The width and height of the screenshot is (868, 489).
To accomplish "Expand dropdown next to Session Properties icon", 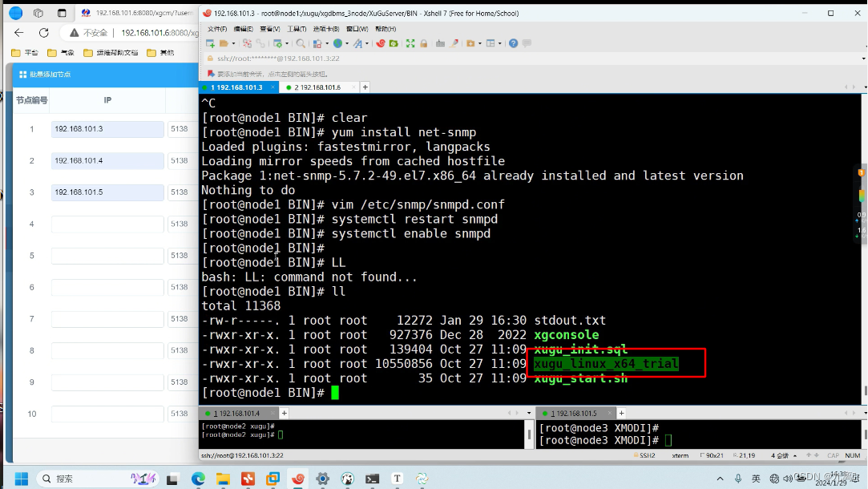I will click(287, 43).
